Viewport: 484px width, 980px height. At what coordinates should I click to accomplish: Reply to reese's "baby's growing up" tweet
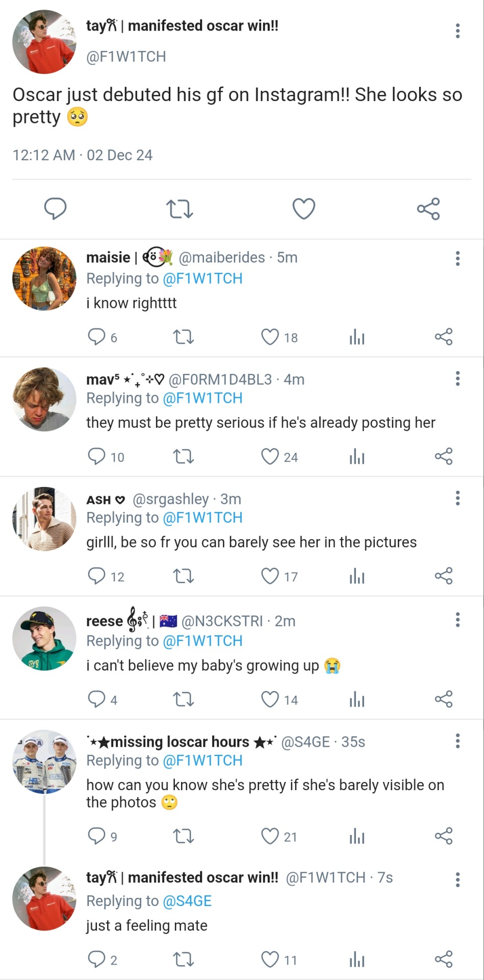click(x=96, y=699)
